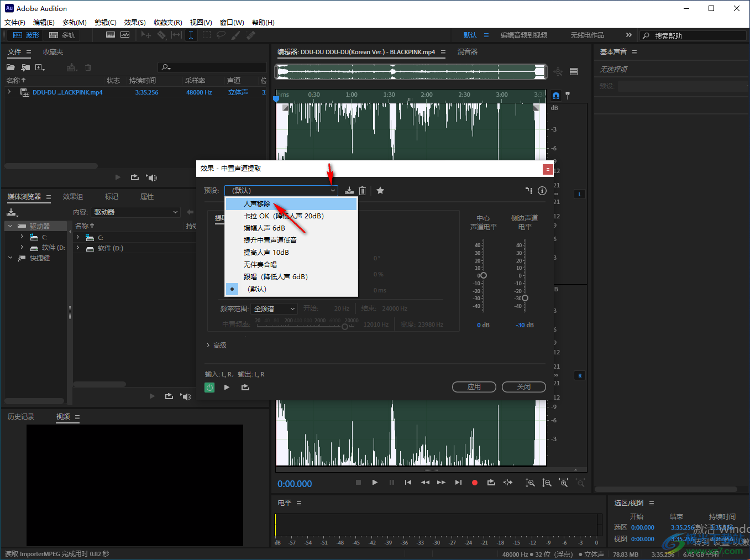
Task: Switch to the Effects Rack tab
Action: pos(73,197)
